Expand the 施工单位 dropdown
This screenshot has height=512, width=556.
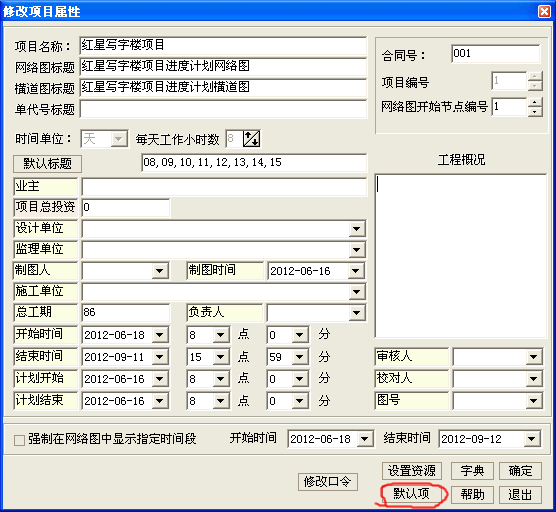tap(356, 292)
